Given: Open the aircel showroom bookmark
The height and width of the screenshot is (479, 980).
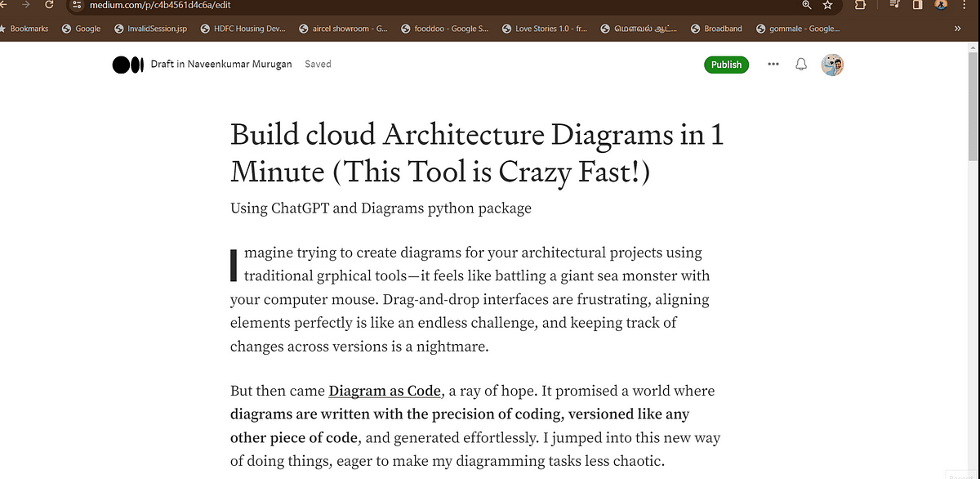Looking at the screenshot, I should (x=343, y=29).
